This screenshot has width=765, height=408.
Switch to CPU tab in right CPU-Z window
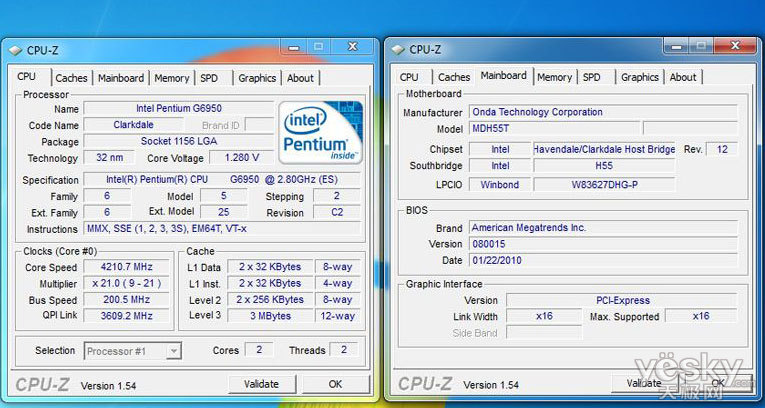pyautogui.click(x=409, y=77)
